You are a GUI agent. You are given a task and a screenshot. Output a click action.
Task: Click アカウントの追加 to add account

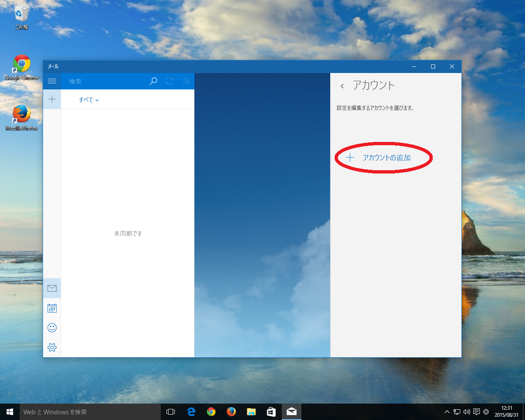point(378,157)
